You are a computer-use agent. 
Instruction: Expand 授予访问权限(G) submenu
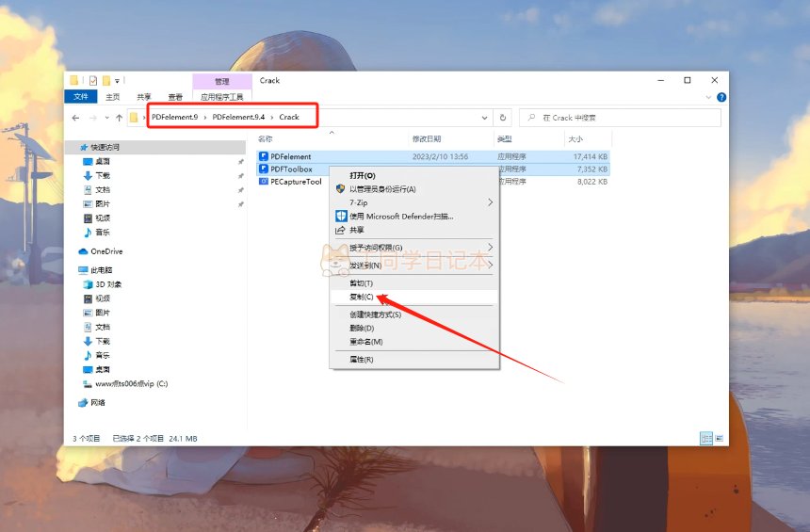(414, 248)
